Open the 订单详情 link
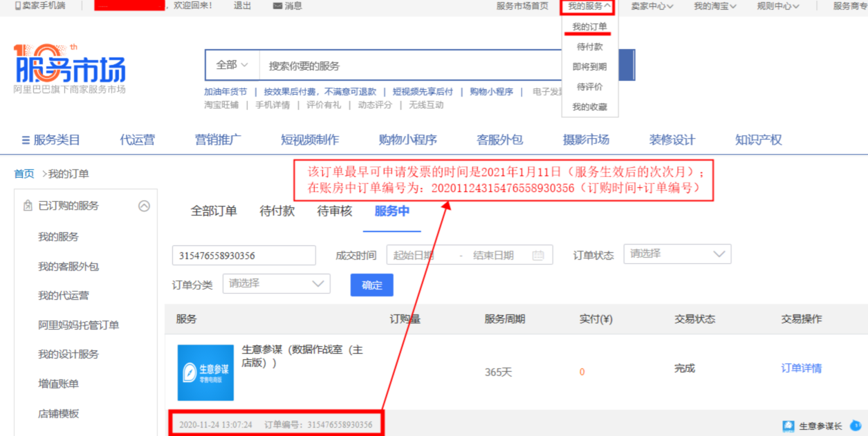Image resolution: width=868 pixels, height=436 pixels. 801,368
